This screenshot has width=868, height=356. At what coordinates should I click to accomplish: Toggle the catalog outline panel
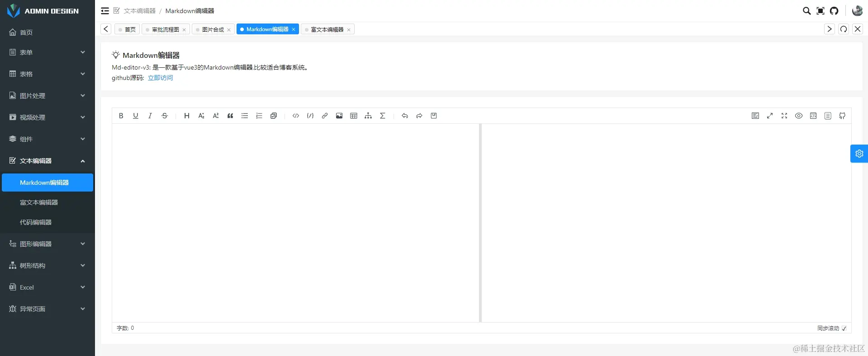coord(828,116)
